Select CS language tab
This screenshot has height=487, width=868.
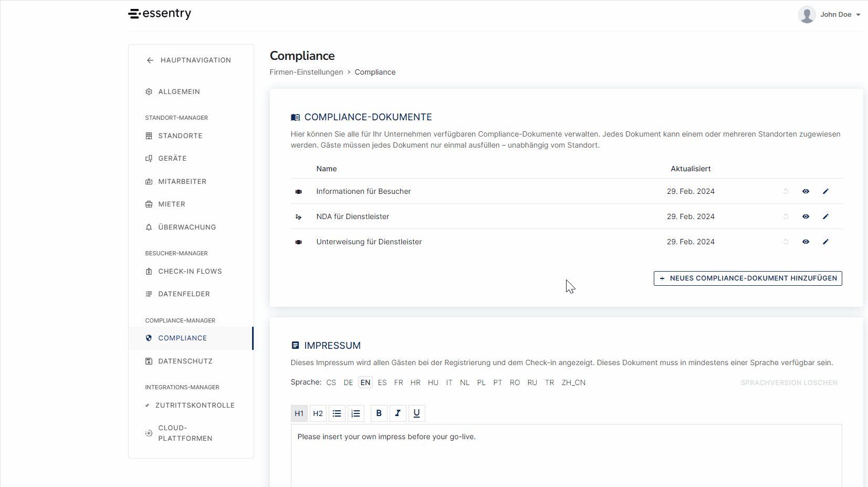[331, 383]
